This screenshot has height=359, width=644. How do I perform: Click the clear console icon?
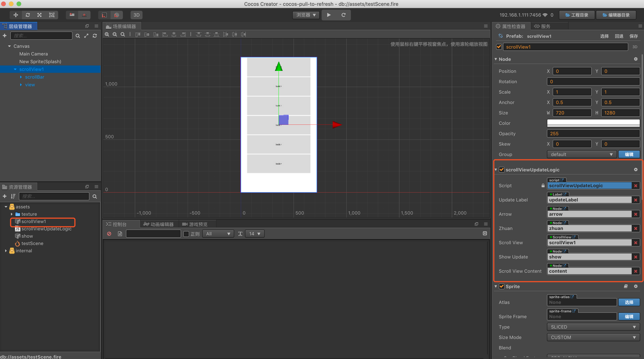click(x=109, y=234)
